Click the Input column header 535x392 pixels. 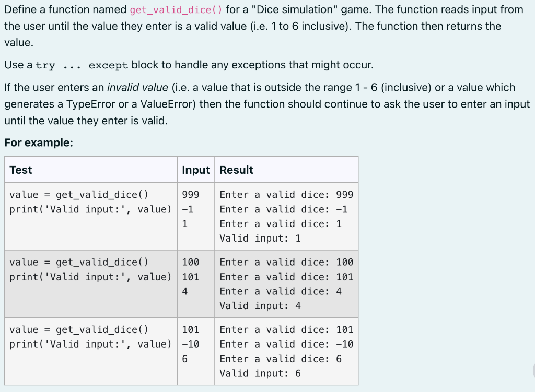196,170
